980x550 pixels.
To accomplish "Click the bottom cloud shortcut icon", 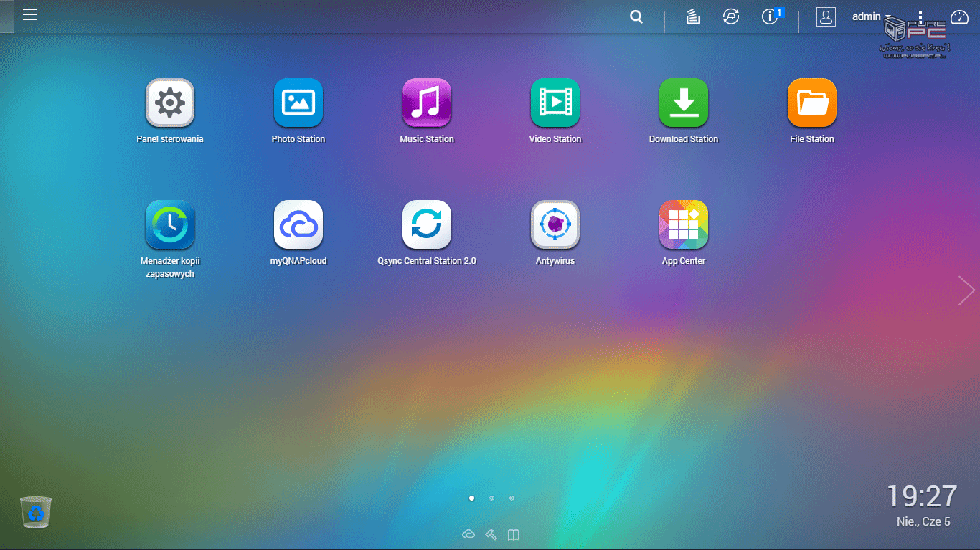I will pyautogui.click(x=468, y=534).
